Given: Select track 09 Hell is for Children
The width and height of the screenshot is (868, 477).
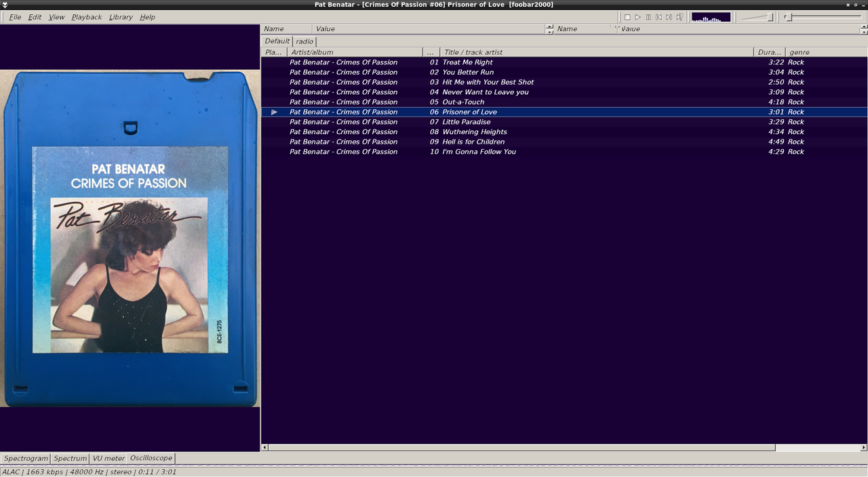Looking at the screenshot, I should pos(564,142).
